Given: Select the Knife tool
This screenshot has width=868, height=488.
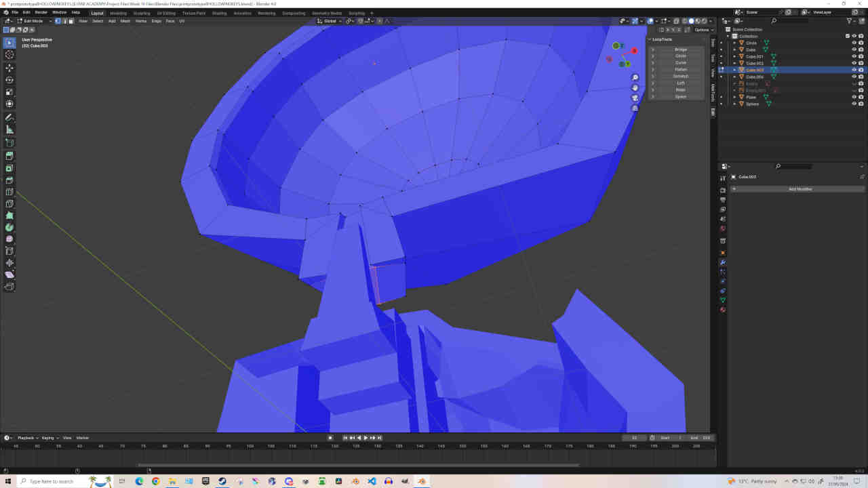Looking at the screenshot, I should coord(9,204).
